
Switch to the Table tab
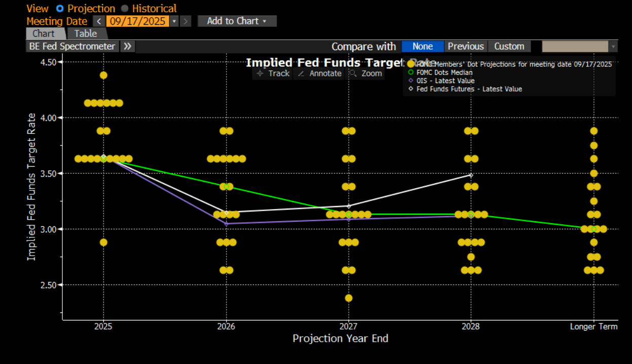[x=86, y=33]
